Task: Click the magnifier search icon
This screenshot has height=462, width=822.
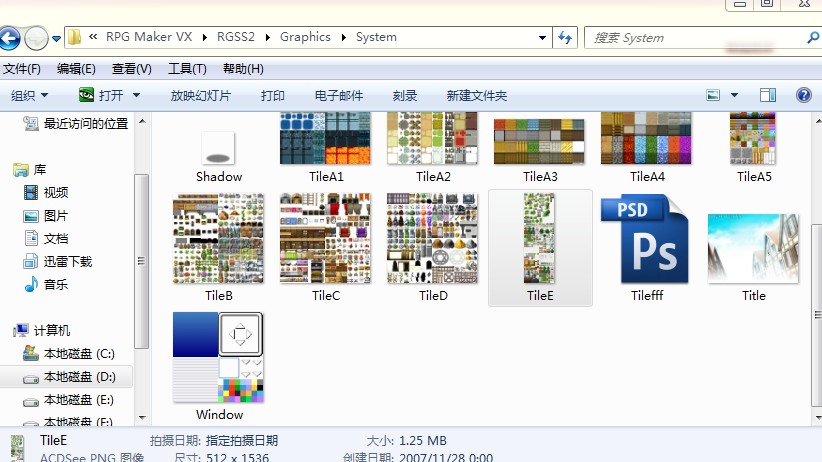Action: pos(813,38)
